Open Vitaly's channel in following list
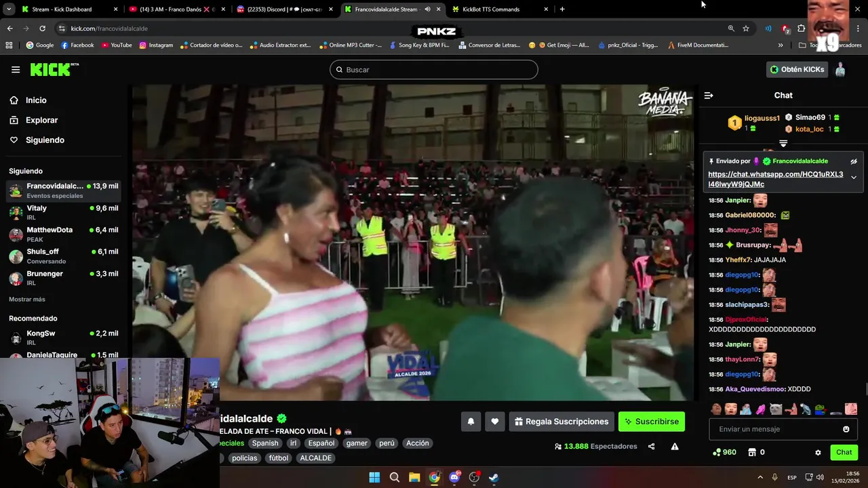The height and width of the screenshot is (488, 868). click(64, 212)
